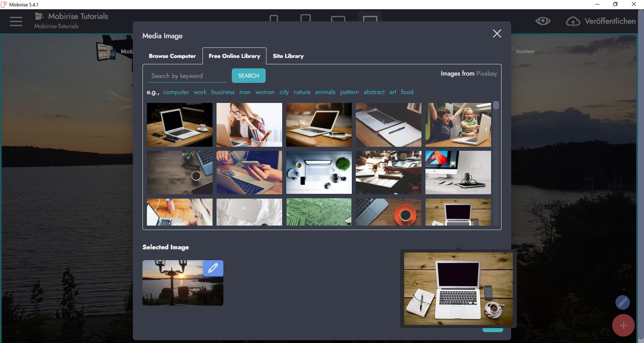Click the red plus add block button
Image resolution: width=644 pixels, height=343 pixels.
(x=623, y=325)
